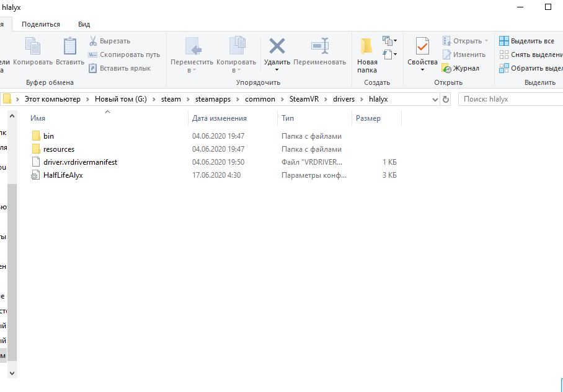Click the navigation pane scroll down arrow
The height and width of the screenshot is (392, 563).
coord(12,373)
